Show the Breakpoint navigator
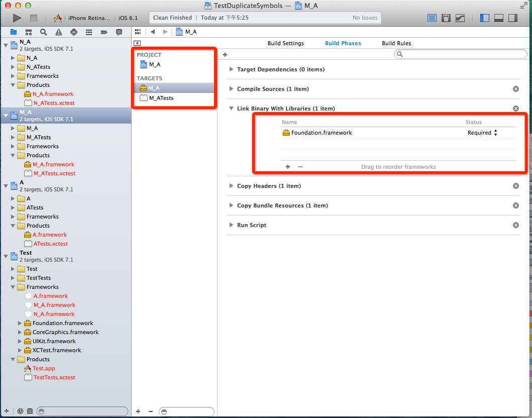 click(104, 32)
